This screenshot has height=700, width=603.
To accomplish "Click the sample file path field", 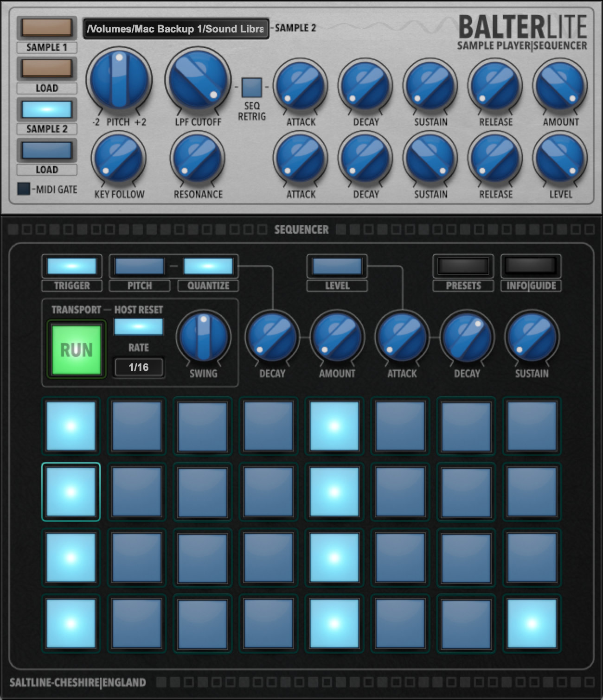I will 176,29.
